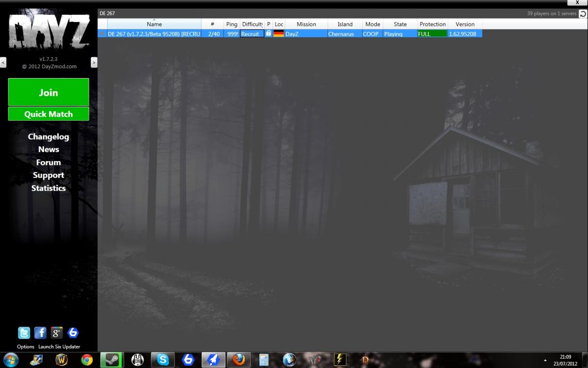This screenshot has width=588, height=368.
Task: Click the Google Plus icon
Action: click(57, 333)
